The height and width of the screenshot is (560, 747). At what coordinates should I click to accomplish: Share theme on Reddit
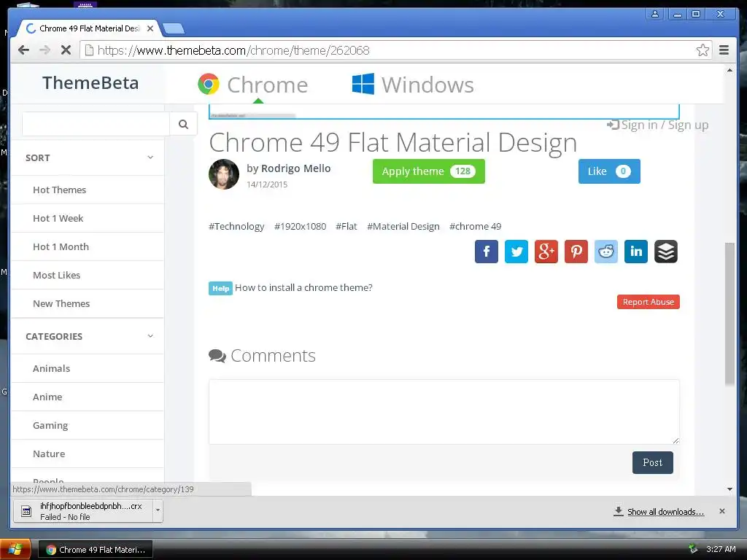[606, 252]
